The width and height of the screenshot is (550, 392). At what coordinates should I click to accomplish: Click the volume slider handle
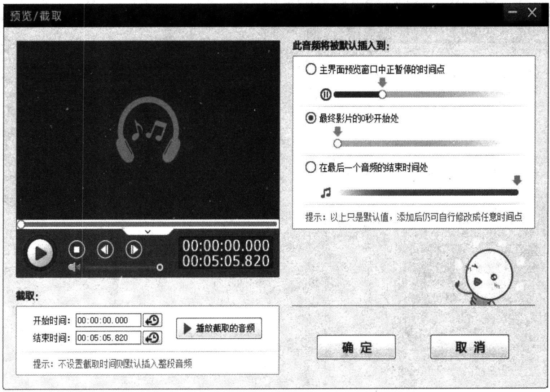(160, 267)
